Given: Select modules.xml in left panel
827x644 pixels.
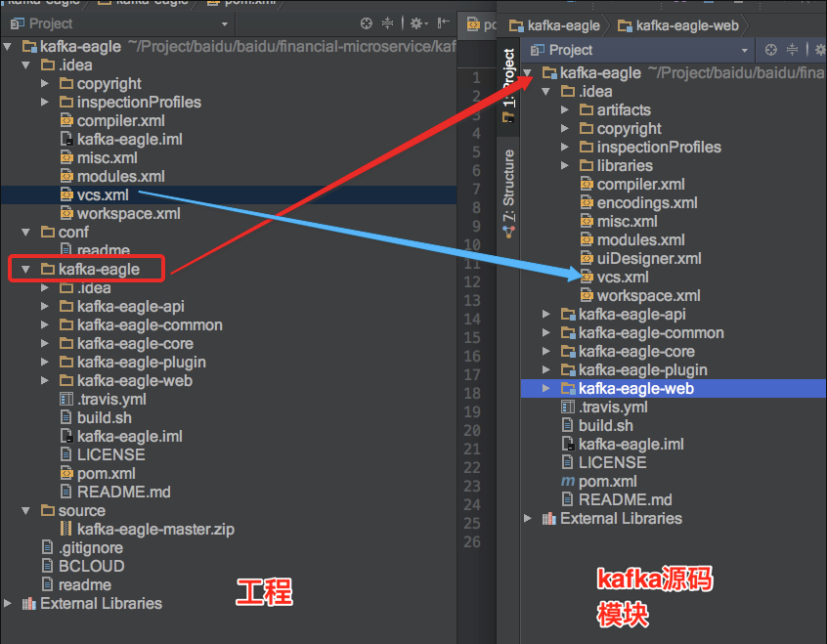Looking at the screenshot, I should (x=112, y=176).
